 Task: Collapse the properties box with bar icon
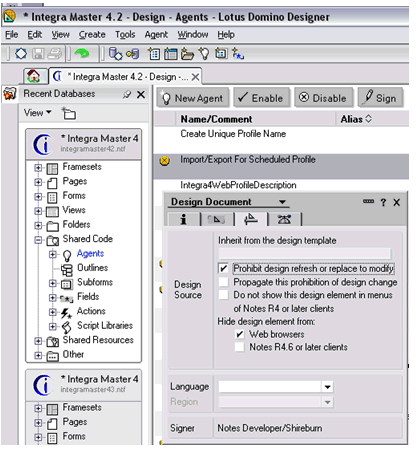(x=368, y=201)
